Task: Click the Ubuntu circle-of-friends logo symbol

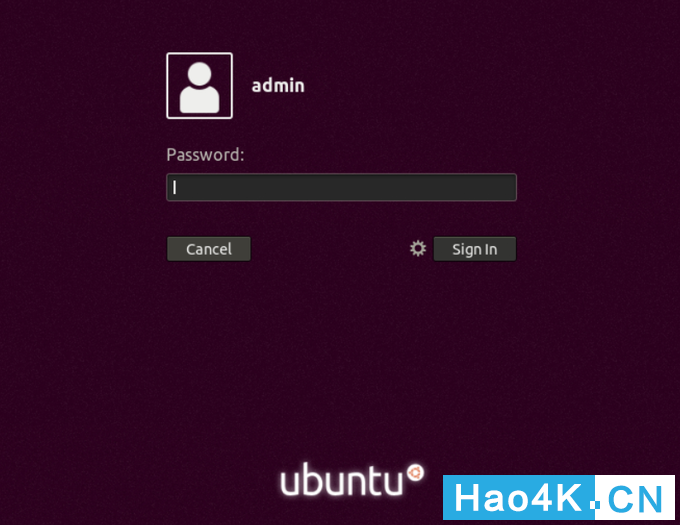Action: [415, 473]
